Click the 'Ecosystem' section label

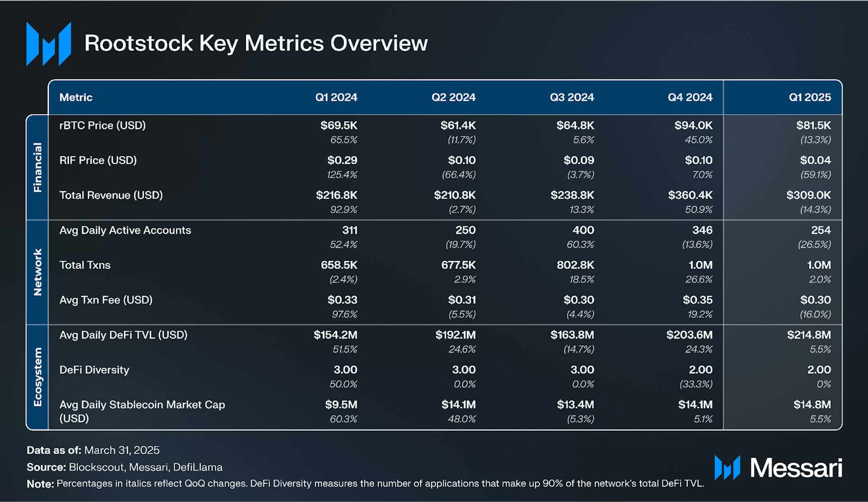pyautogui.click(x=38, y=377)
